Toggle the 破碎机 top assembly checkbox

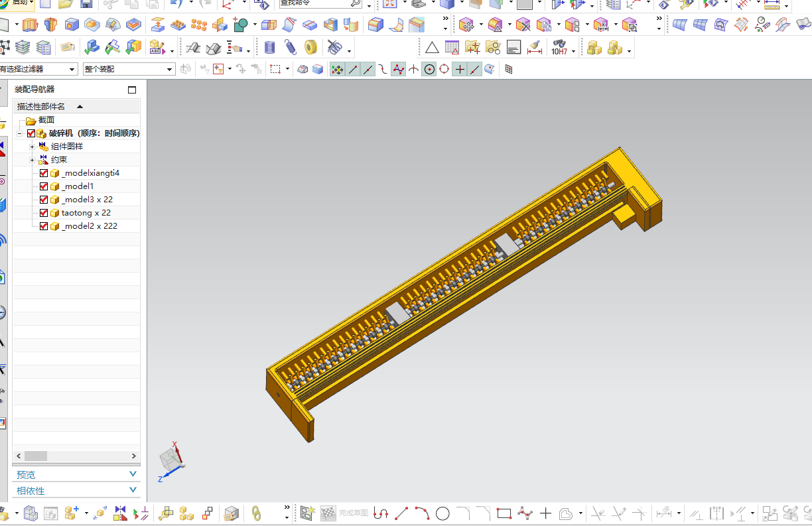(x=31, y=133)
